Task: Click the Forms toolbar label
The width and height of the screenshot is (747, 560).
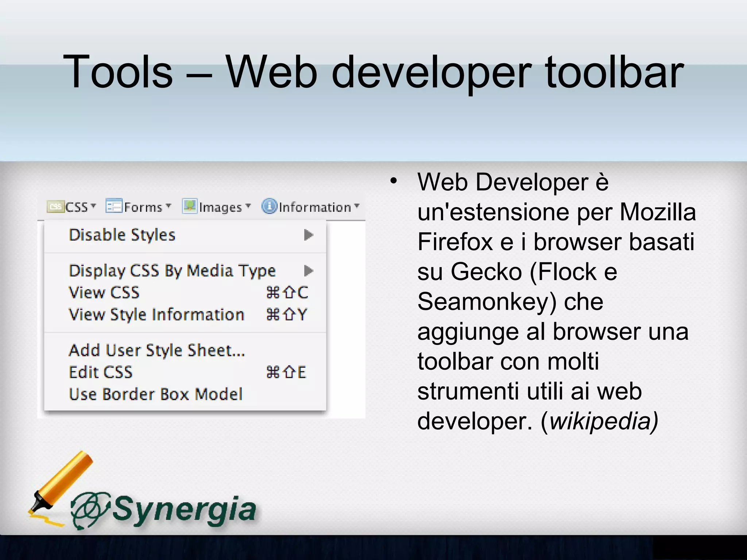Action: click(x=143, y=207)
